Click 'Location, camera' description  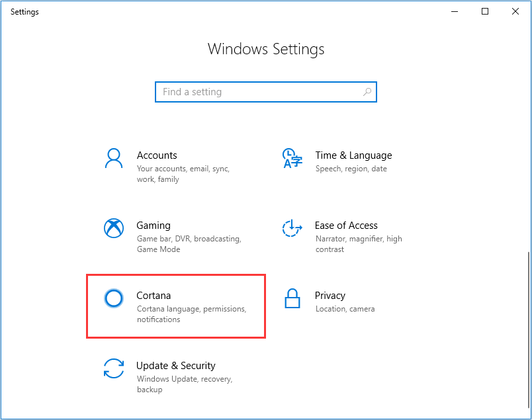345,309
